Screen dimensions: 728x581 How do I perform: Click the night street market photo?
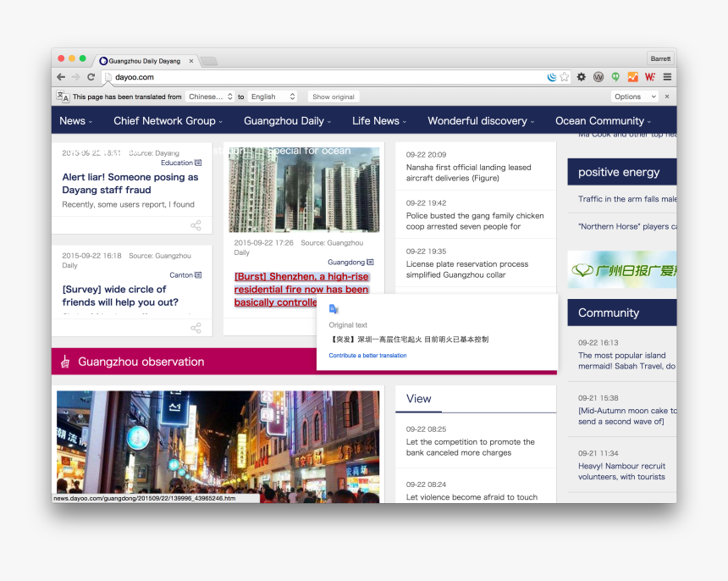click(218, 446)
